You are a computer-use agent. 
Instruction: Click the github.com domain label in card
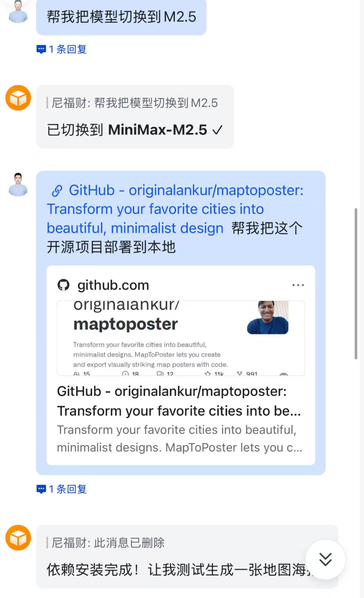point(113,285)
